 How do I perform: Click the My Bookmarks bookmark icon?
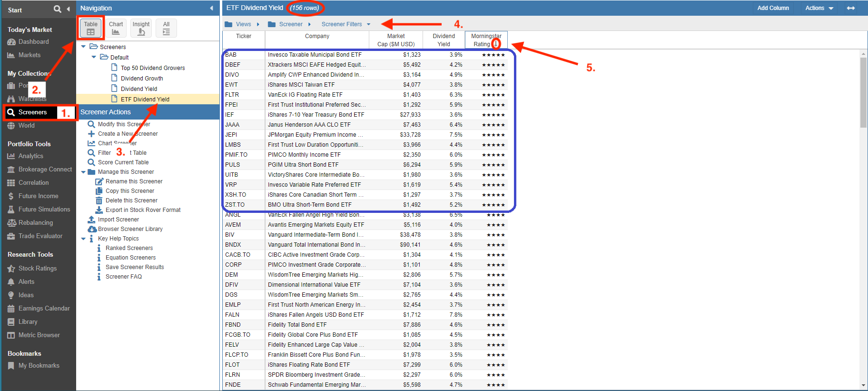11,366
